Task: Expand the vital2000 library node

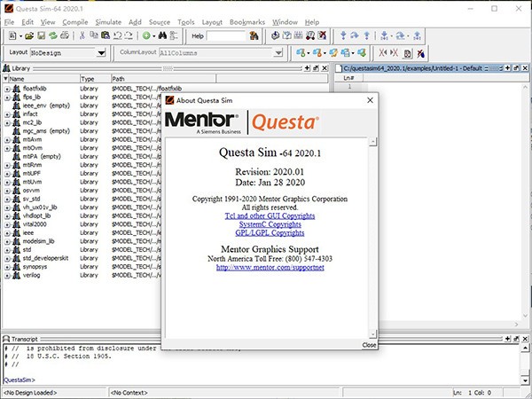Action: tap(7, 223)
